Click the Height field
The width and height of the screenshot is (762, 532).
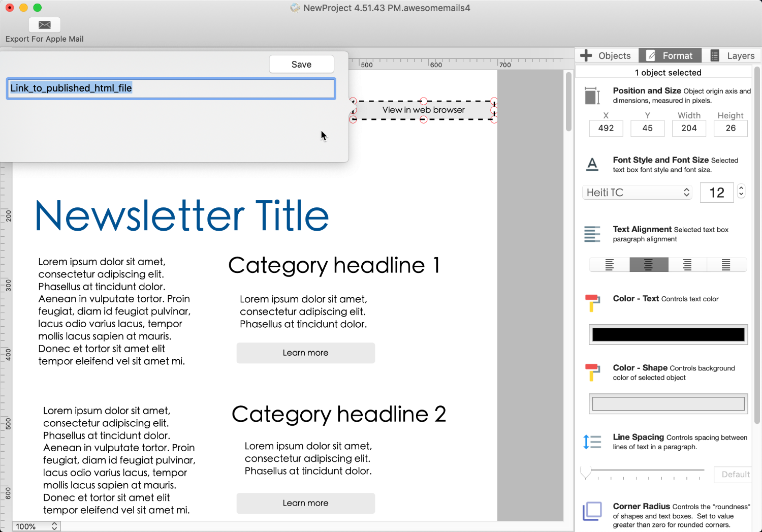tap(731, 128)
